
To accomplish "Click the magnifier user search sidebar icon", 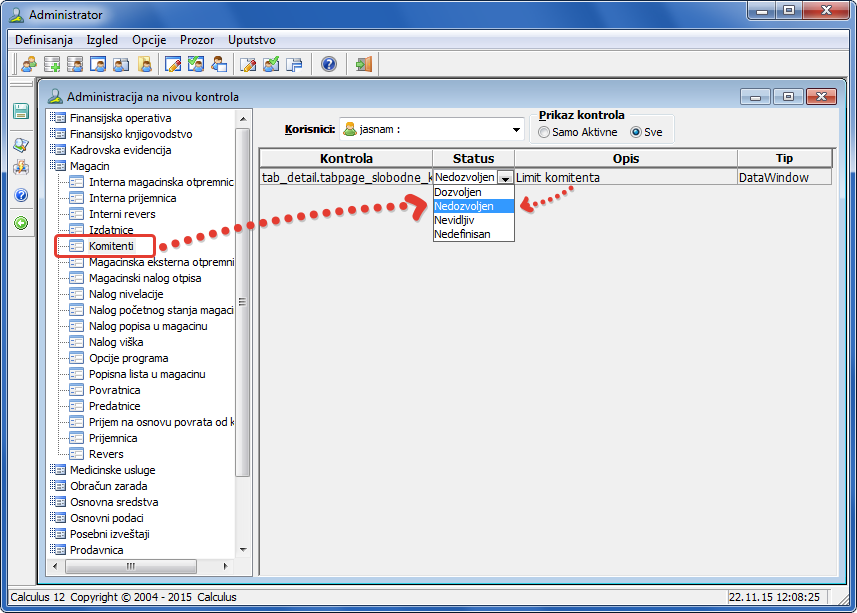I will point(21,145).
